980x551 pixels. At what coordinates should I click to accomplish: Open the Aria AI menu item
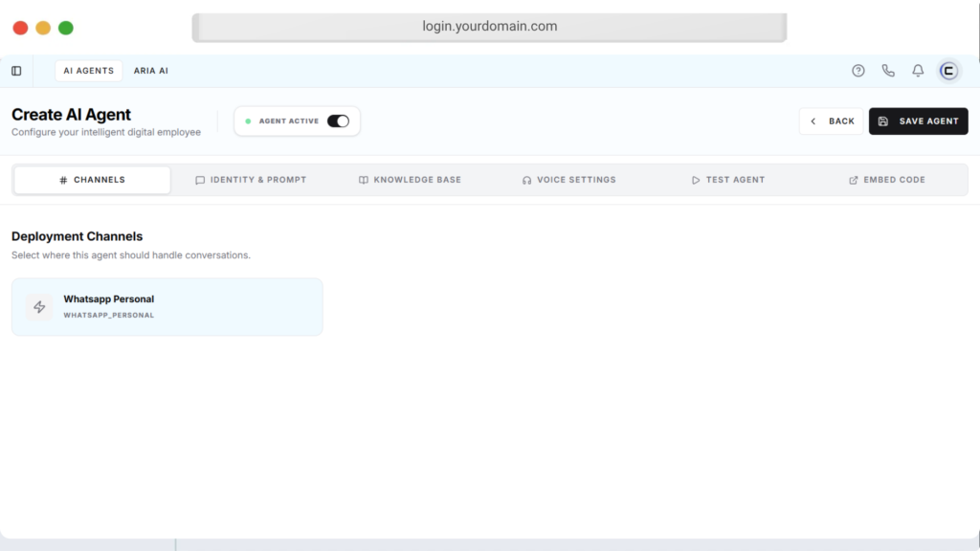point(150,71)
